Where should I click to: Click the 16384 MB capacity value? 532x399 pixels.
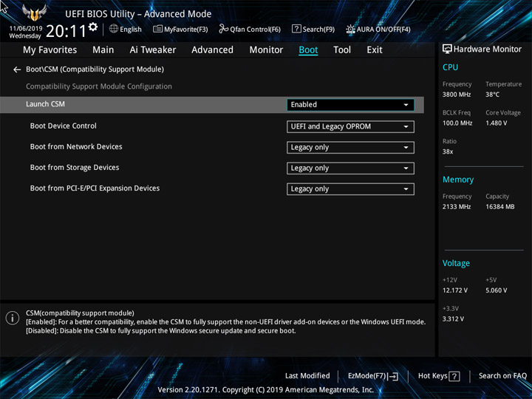pos(500,207)
